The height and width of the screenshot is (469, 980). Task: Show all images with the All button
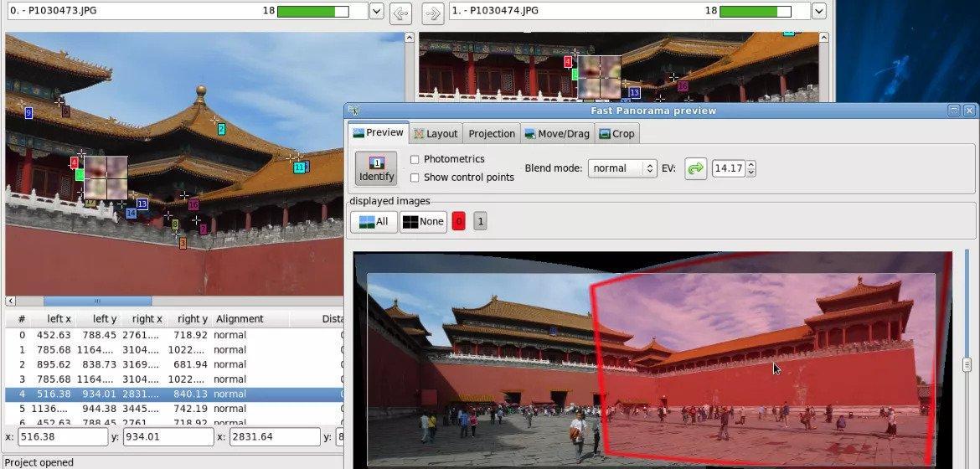tap(374, 222)
